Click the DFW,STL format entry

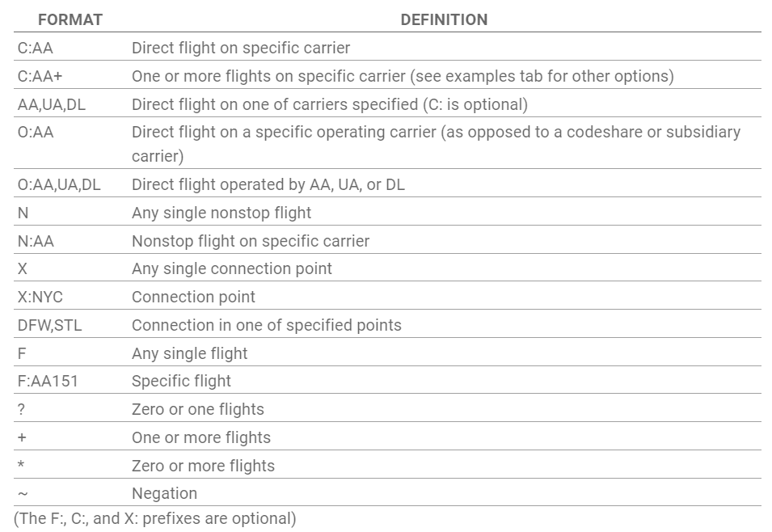[50, 326]
